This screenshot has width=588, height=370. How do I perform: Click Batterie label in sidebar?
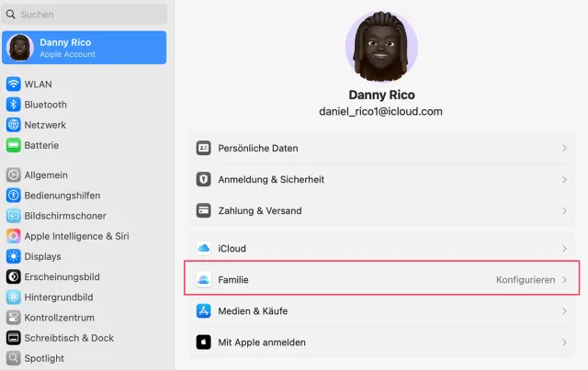(x=41, y=145)
